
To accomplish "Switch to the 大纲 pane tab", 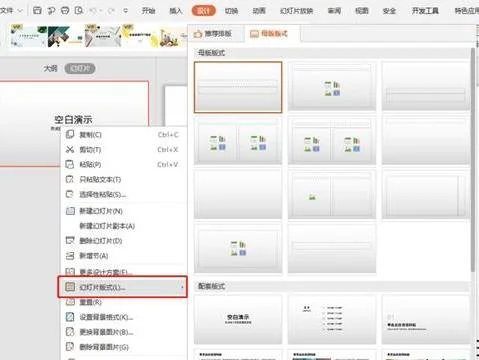I will (x=50, y=68).
